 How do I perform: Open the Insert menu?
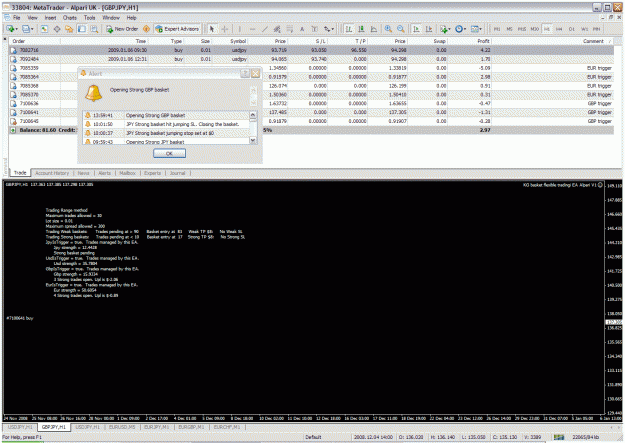[50, 18]
